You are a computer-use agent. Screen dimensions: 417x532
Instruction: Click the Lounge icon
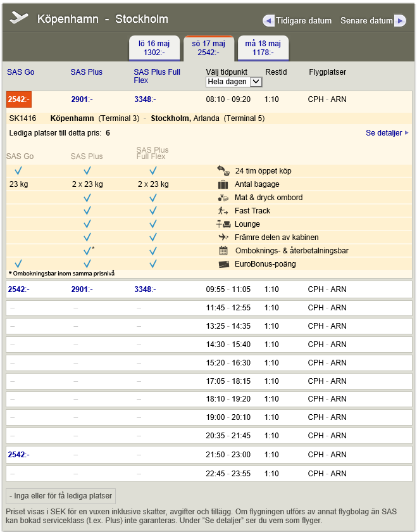tap(223, 224)
